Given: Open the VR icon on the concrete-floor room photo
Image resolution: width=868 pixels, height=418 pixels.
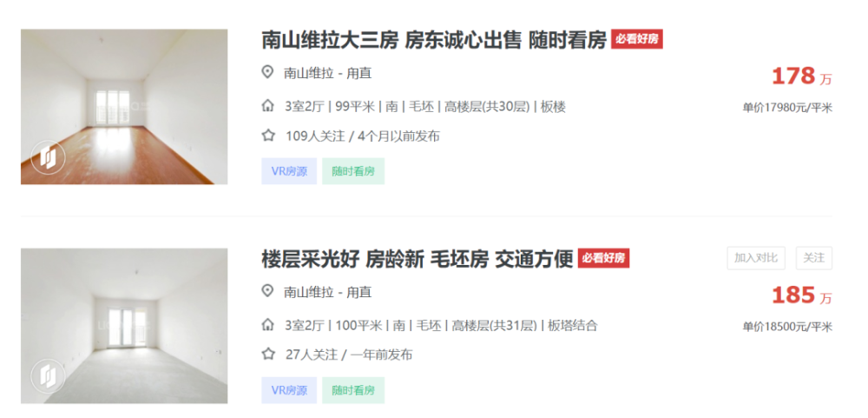Looking at the screenshot, I should pos(48,377).
